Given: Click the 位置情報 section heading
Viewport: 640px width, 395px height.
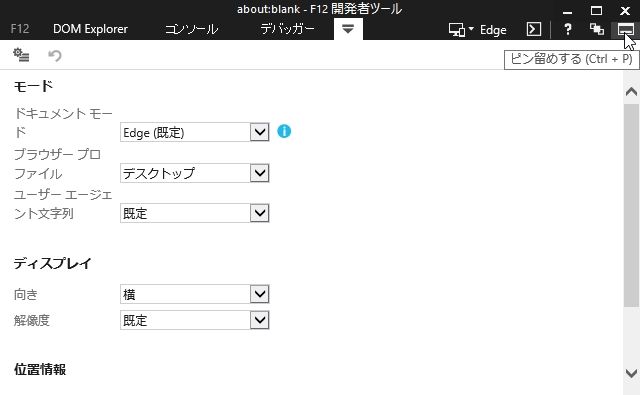Looking at the screenshot, I should coord(40,369).
